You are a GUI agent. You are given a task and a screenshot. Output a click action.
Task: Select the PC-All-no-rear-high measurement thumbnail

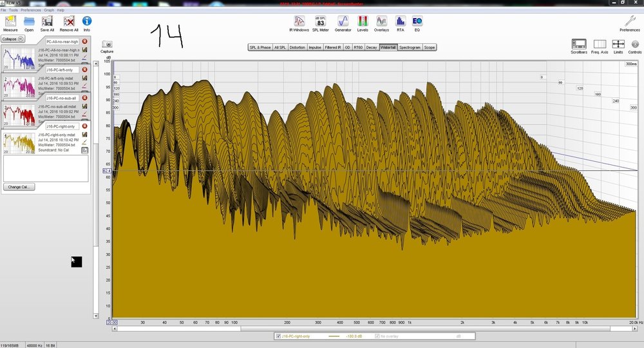click(x=19, y=58)
